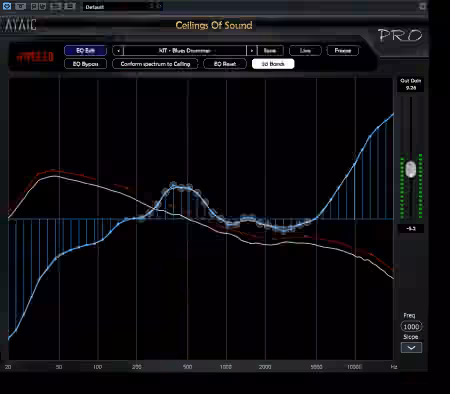Click the blue plugin activation icon in host bar
The height and width of the screenshot is (394, 450).
[x=7, y=6]
